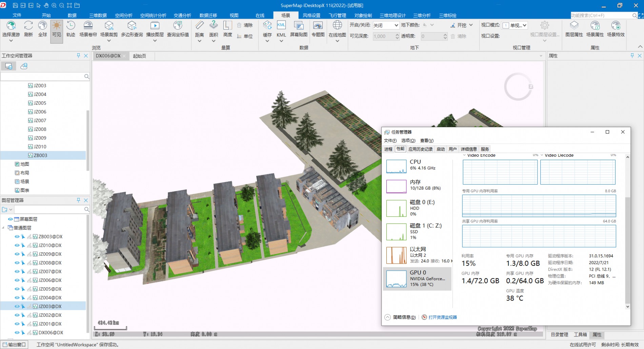Open the 风格设置 ribbon tab
The height and width of the screenshot is (349, 644).
311,15
